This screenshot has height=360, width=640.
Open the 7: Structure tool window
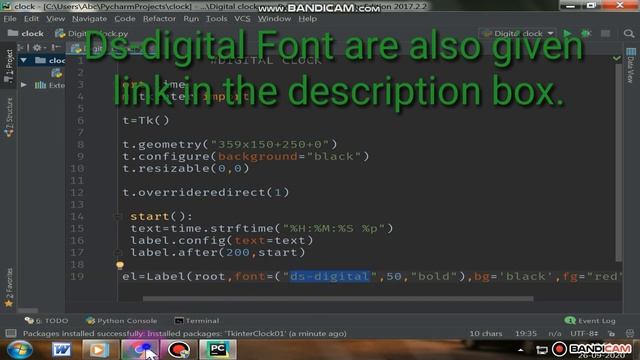pyautogui.click(x=9, y=118)
